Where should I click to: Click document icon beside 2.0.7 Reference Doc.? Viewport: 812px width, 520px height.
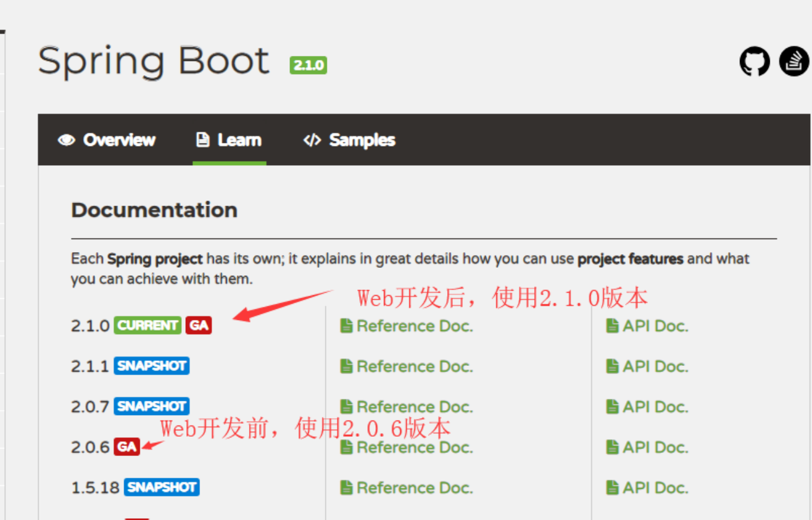(347, 406)
